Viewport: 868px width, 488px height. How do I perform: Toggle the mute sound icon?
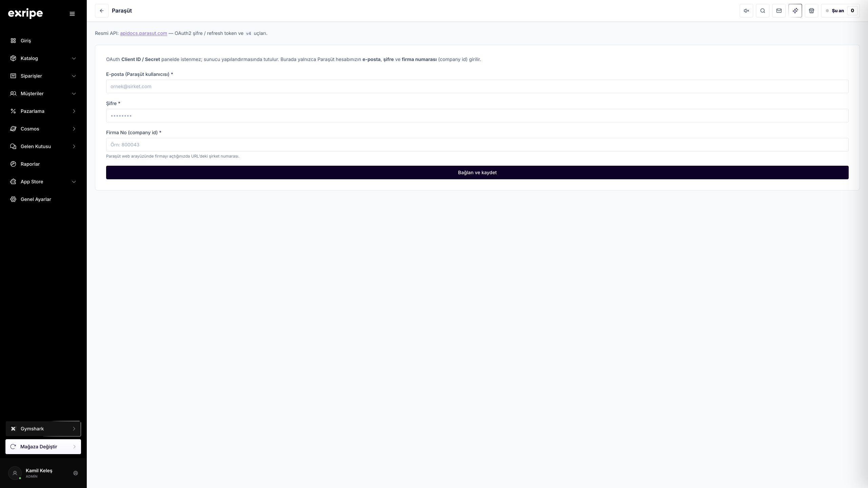point(746,11)
